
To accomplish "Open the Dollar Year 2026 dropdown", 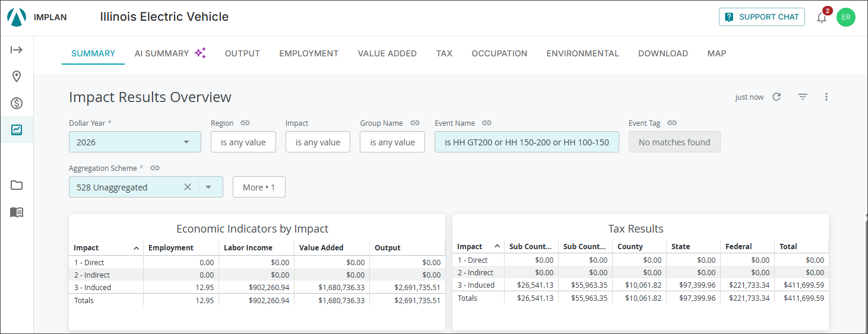I will [135, 142].
